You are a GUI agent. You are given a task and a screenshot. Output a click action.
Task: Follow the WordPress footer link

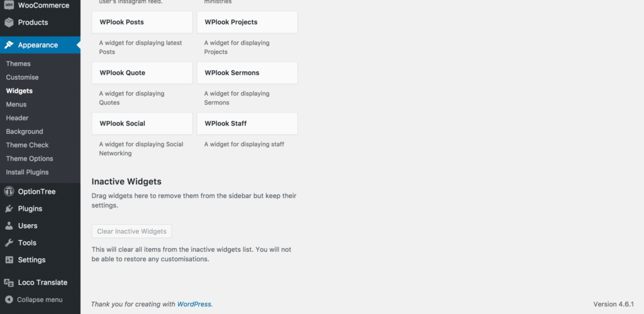pos(194,304)
